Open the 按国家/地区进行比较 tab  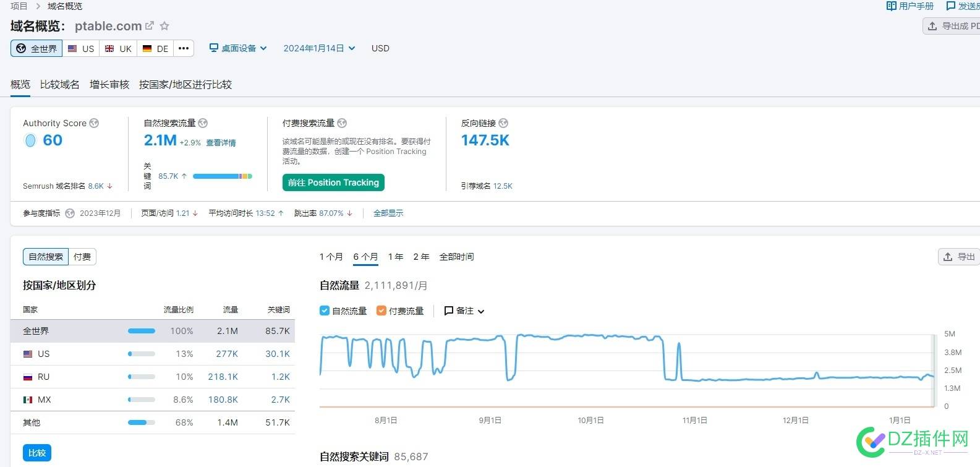[185, 84]
